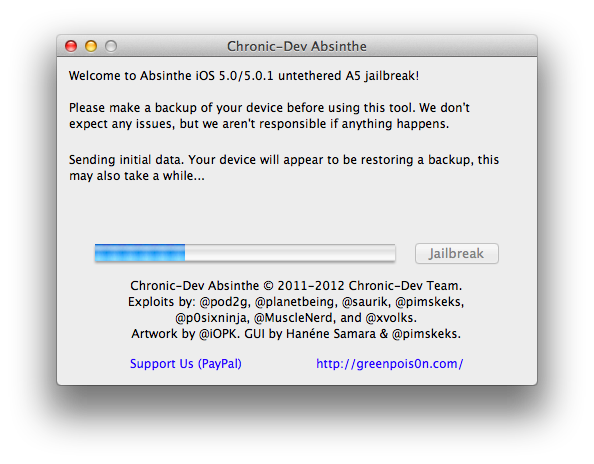The image size is (594, 464).
Task: Select the 'Welcome to Absinthe iOS 5.0/5.0.1' line
Action: [244, 76]
